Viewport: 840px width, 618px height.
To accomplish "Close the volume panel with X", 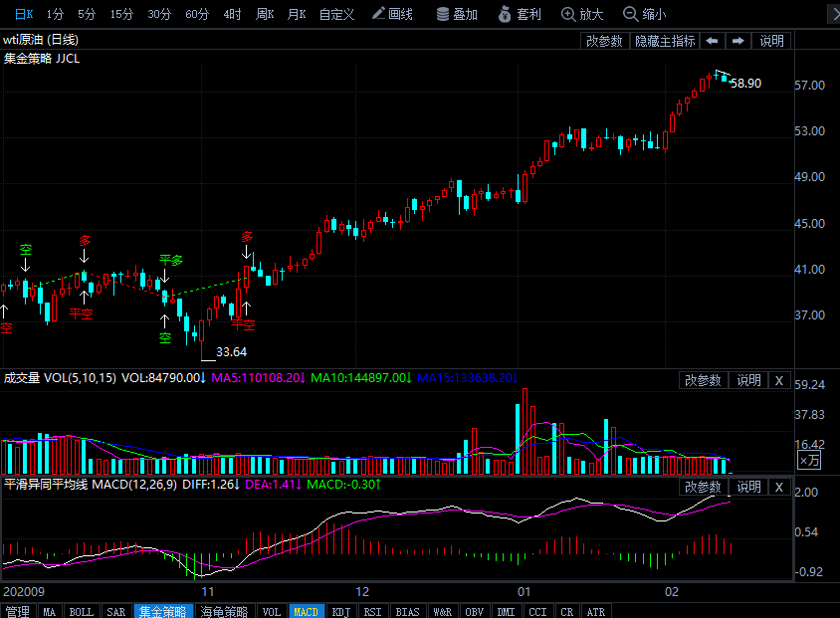I will (779, 380).
